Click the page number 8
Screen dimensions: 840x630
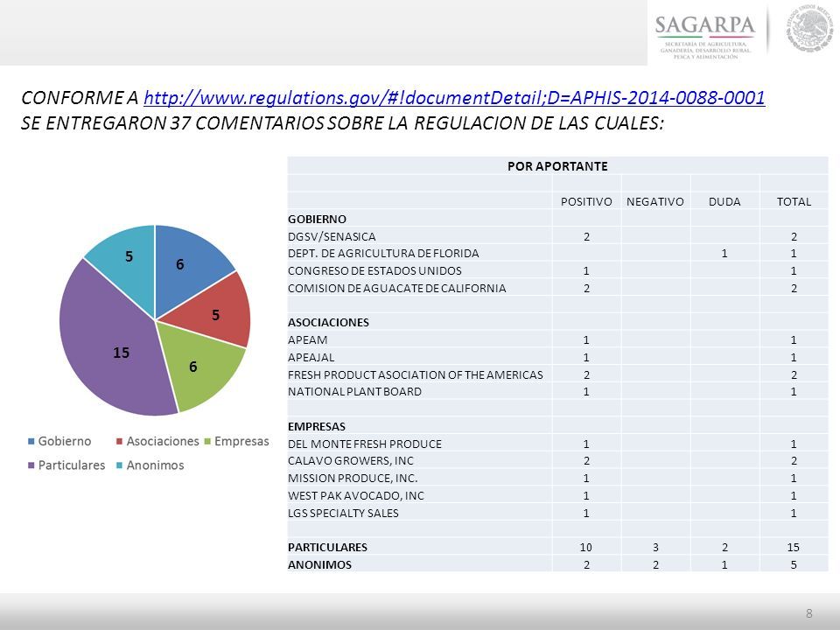click(x=808, y=613)
